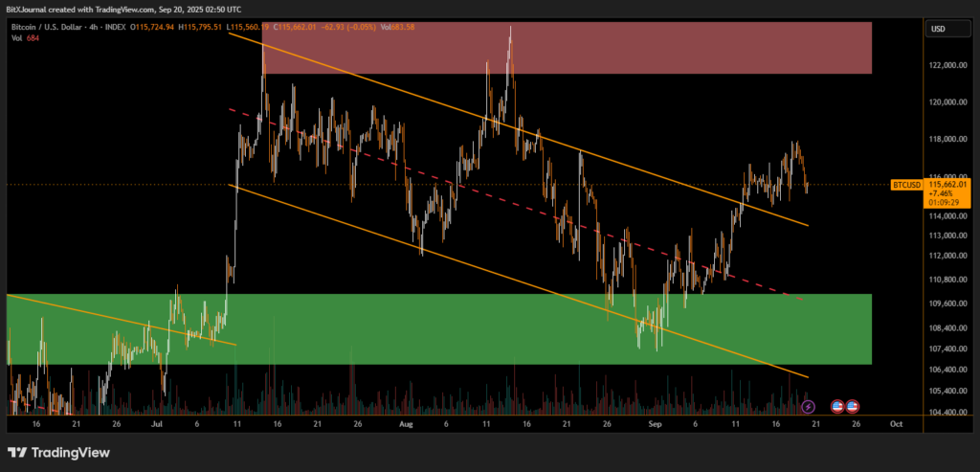Select the red resistance zone rectangle
Viewport: 980px width, 472px height.
click(567, 48)
